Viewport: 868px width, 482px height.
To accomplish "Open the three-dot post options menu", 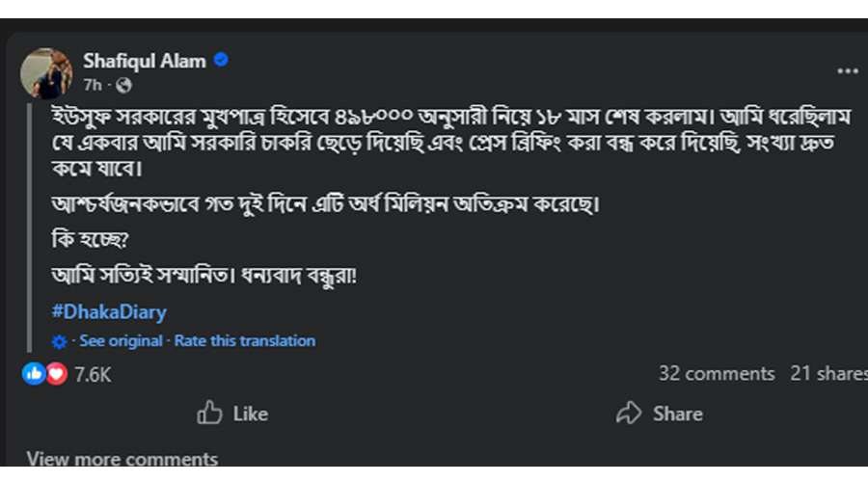I will pos(847,71).
